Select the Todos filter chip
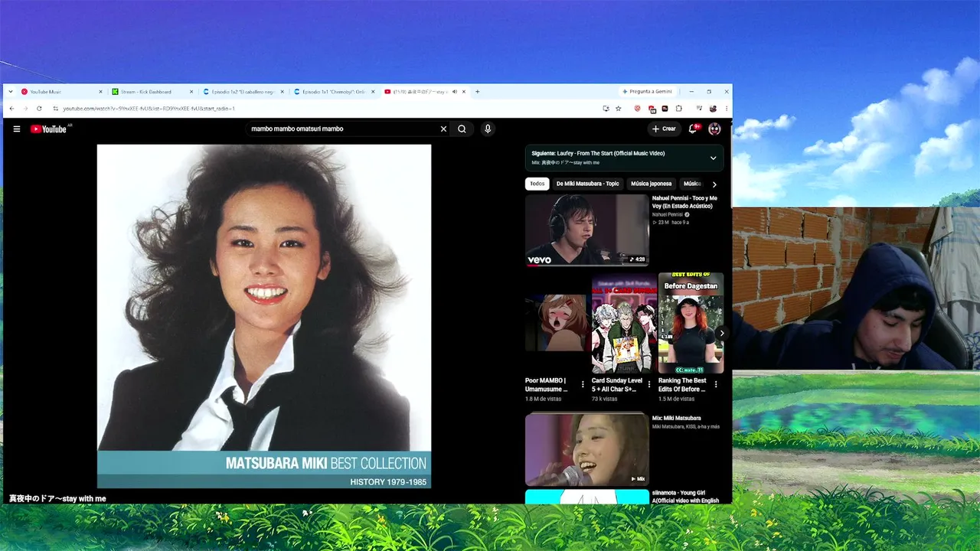The width and height of the screenshot is (980, 551). coord(537,184)
